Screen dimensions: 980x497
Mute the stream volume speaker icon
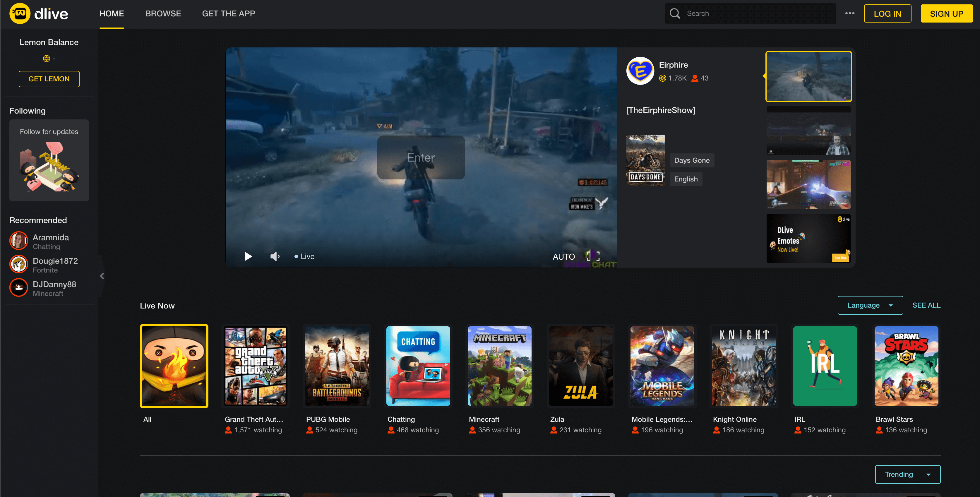(275, 256)
